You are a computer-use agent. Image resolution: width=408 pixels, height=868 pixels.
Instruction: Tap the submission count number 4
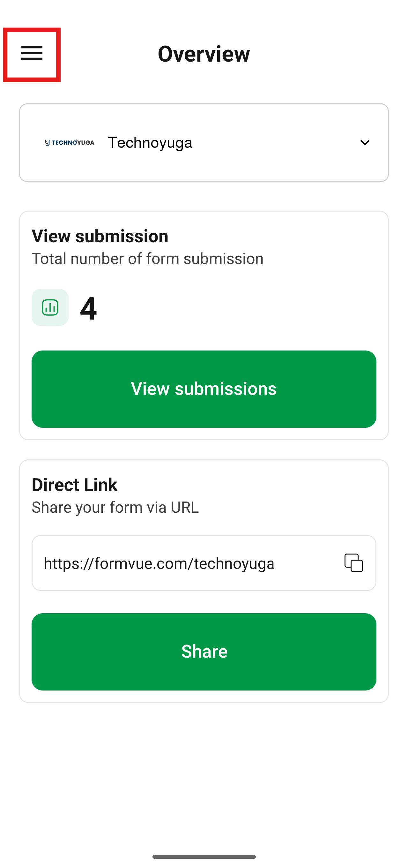pyautogui.click(x=88, y=308)
